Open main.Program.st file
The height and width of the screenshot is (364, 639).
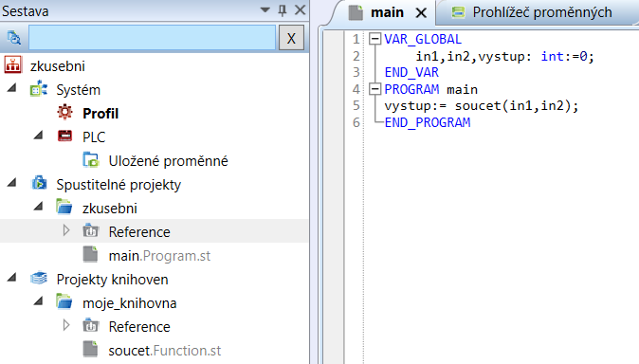(159, 256)
